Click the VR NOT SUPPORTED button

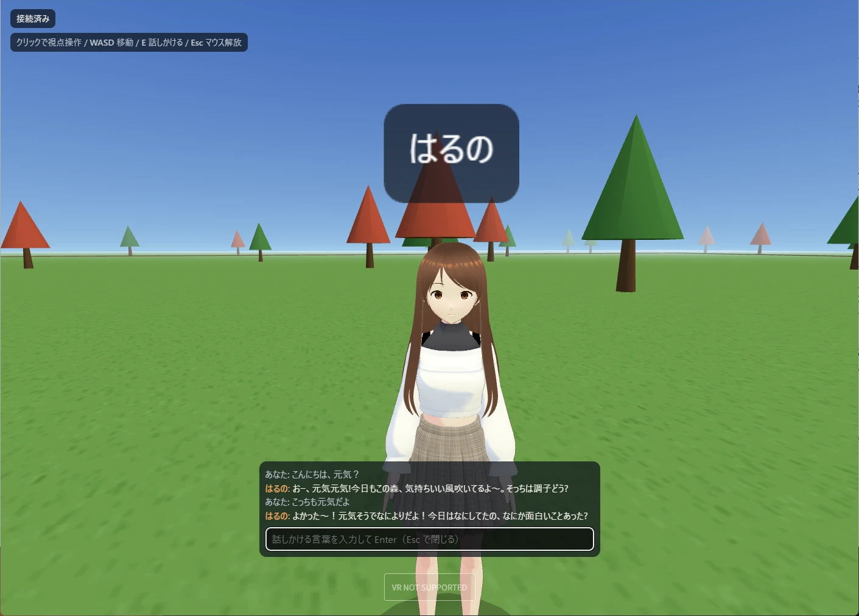pos(429,587)
